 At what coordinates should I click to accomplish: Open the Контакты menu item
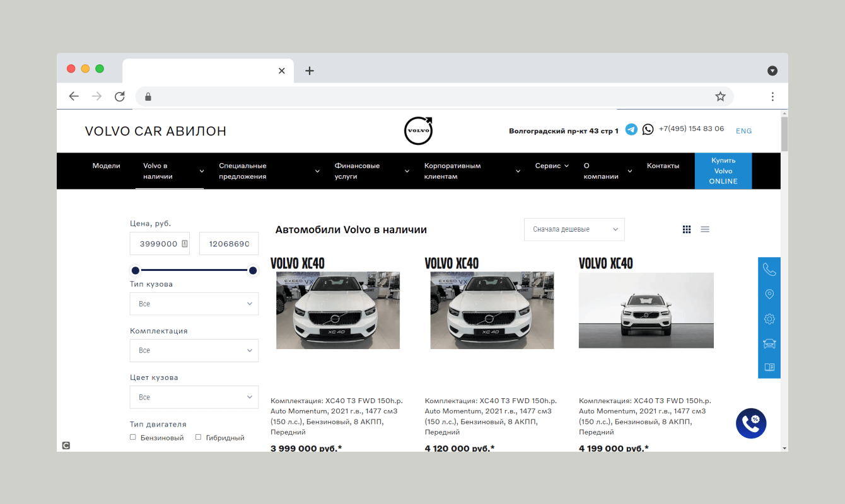(663, 166)
